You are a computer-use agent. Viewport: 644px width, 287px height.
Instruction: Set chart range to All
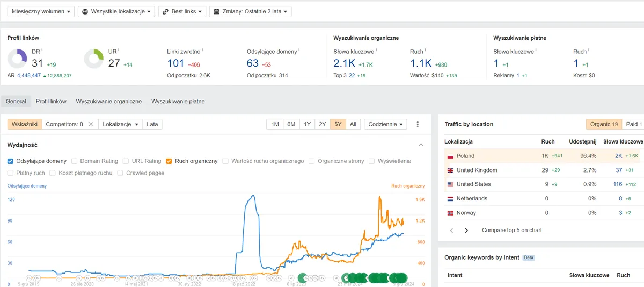point(353,124)
